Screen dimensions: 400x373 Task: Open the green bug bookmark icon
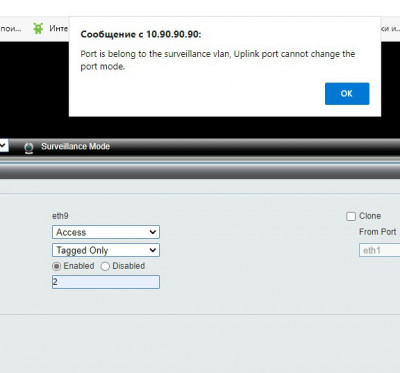(x=38, y=29)
